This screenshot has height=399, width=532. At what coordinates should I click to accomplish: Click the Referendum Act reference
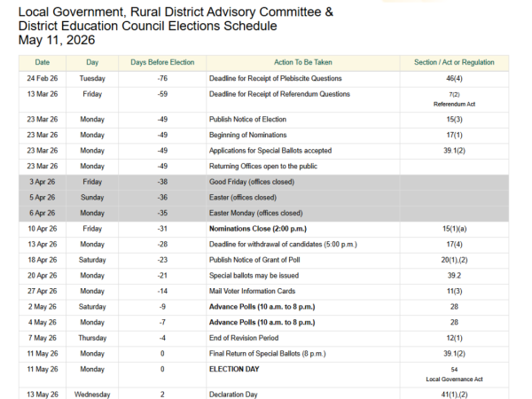click(453, 104)
